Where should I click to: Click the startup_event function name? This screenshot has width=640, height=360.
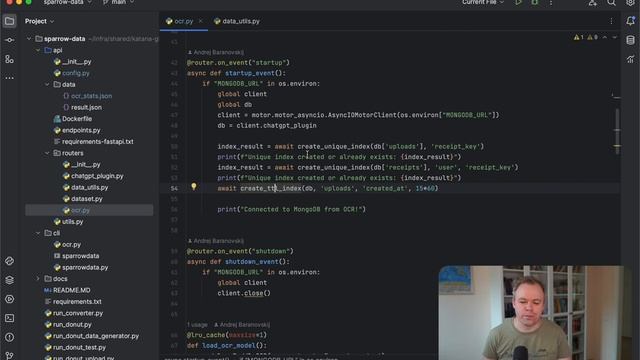250,73
